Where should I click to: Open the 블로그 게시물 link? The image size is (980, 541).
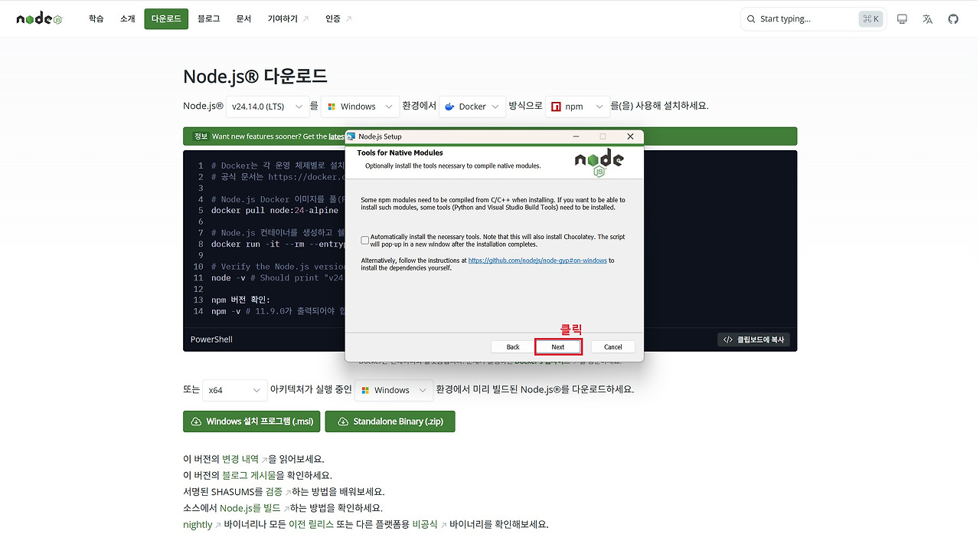click(249, 475)
